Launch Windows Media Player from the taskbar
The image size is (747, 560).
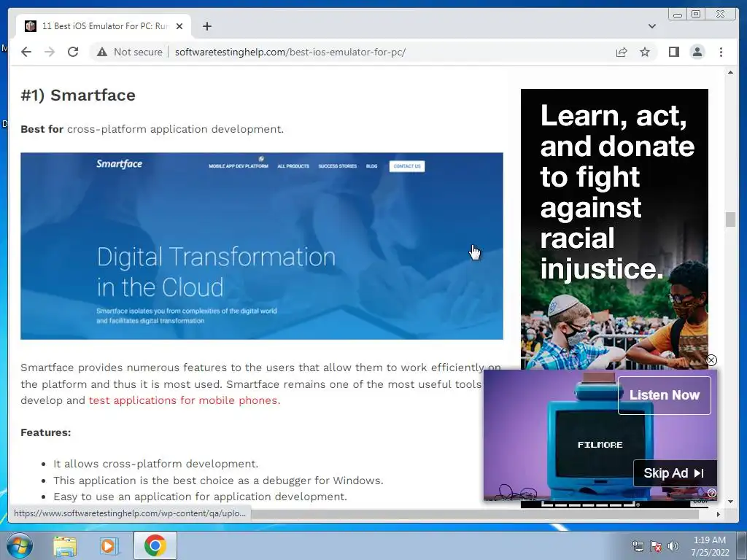(x=109, y=546)
